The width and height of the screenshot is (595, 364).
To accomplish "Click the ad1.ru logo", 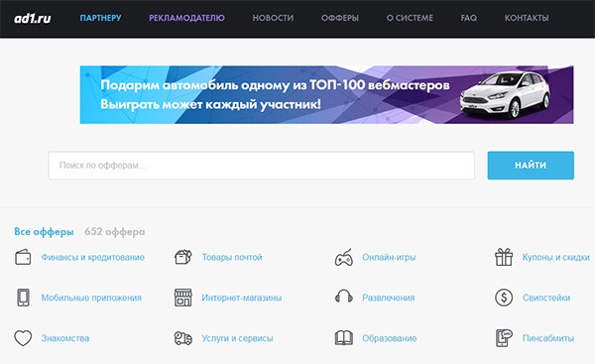I will [33, 18].
